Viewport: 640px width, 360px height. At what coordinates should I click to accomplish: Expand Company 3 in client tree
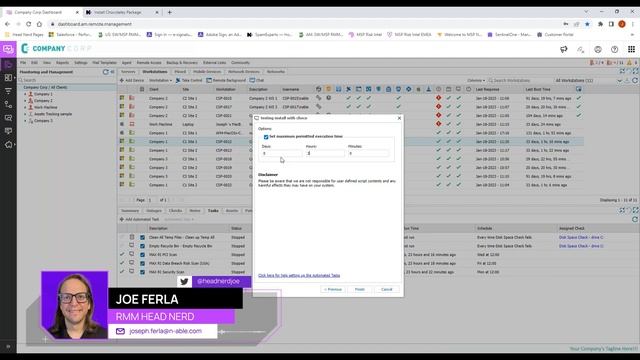click(x=25, y=121)
